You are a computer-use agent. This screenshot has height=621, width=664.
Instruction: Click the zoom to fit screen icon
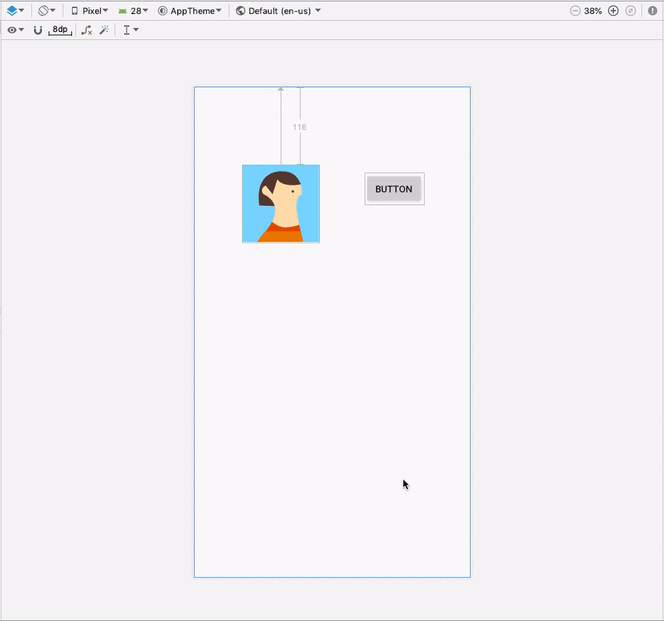click(631, 11)
